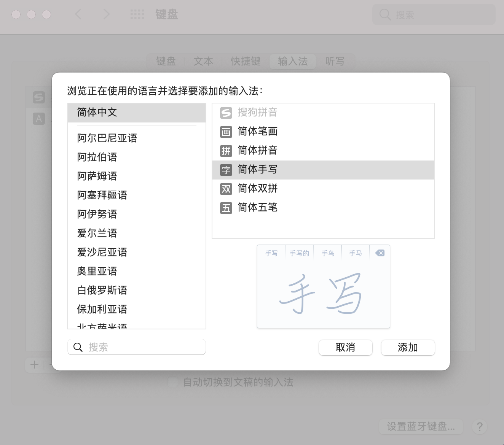Click the 设置蓝牙键盘 button
This screenshot has width=504, height=445.
[x=421, y=427]
